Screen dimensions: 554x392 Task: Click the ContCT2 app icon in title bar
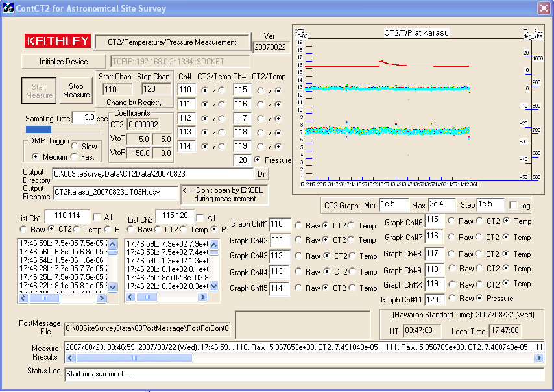point(9,8)
